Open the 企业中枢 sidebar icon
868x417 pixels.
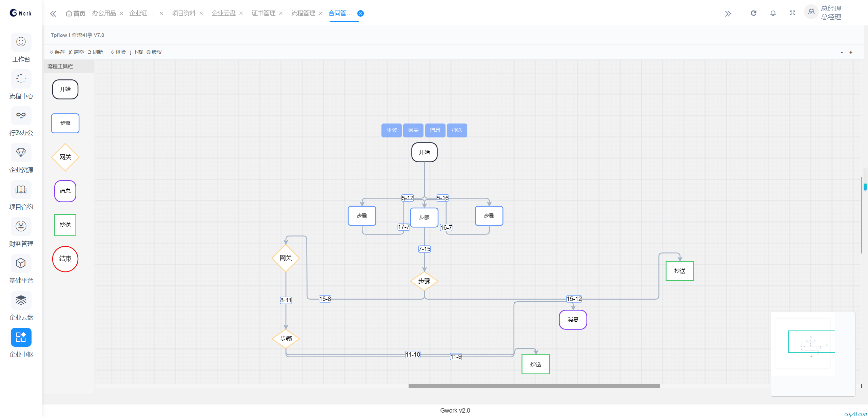tap(21, 337)
